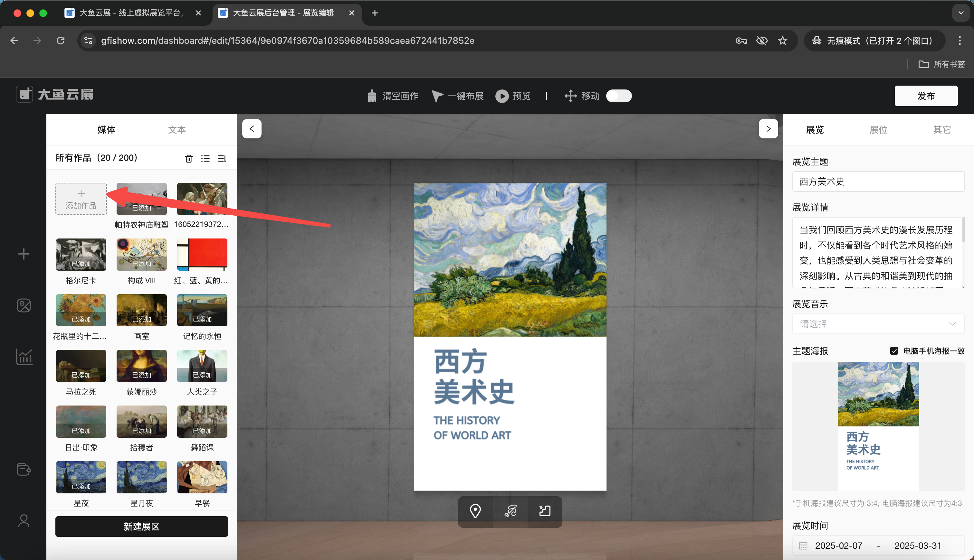This screenshot has height=560, width=974.
Task: Switch to the 大鱼云展 线上虚拟展览平台 browser tab
Action: pos(131,13)
